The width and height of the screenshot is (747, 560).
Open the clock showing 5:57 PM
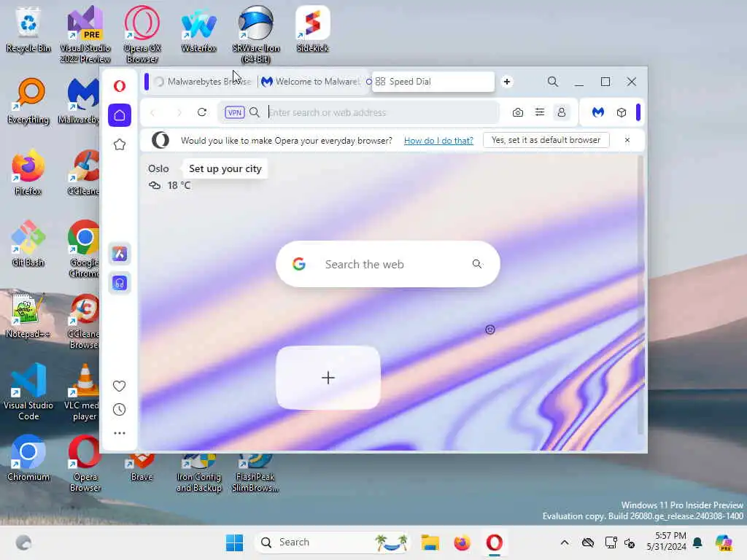pos(667,542)
